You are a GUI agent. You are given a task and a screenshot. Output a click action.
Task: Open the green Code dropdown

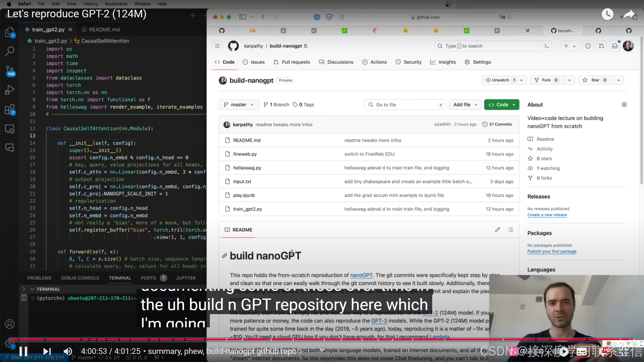point(502,105)
